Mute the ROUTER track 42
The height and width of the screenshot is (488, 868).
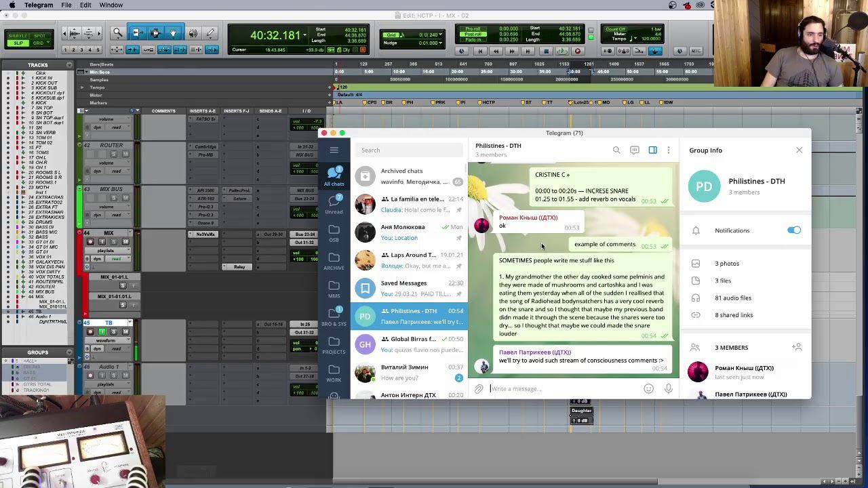point(125,154)
